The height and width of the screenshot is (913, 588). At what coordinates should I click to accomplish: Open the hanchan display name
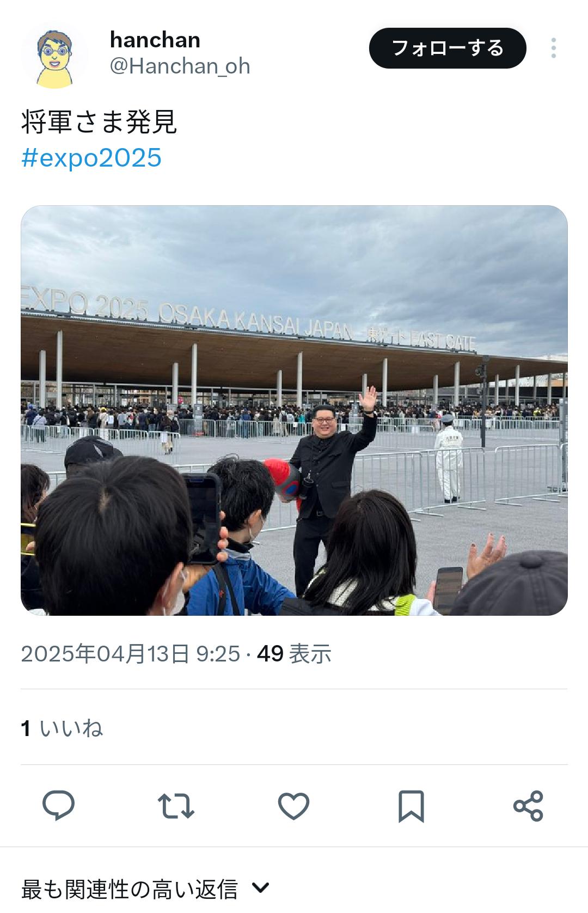pyautogui.click(x=155, y=40)
